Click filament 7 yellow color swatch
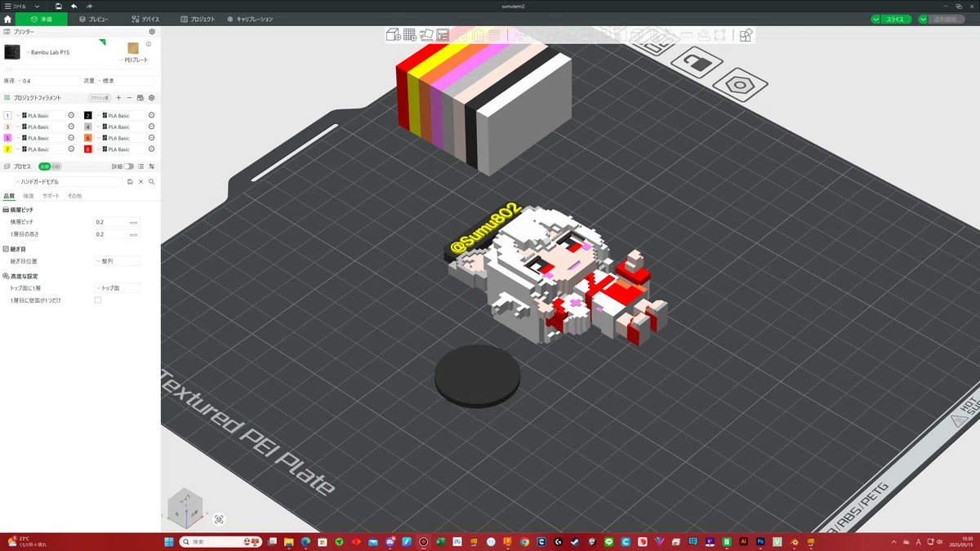 [7, 149]
